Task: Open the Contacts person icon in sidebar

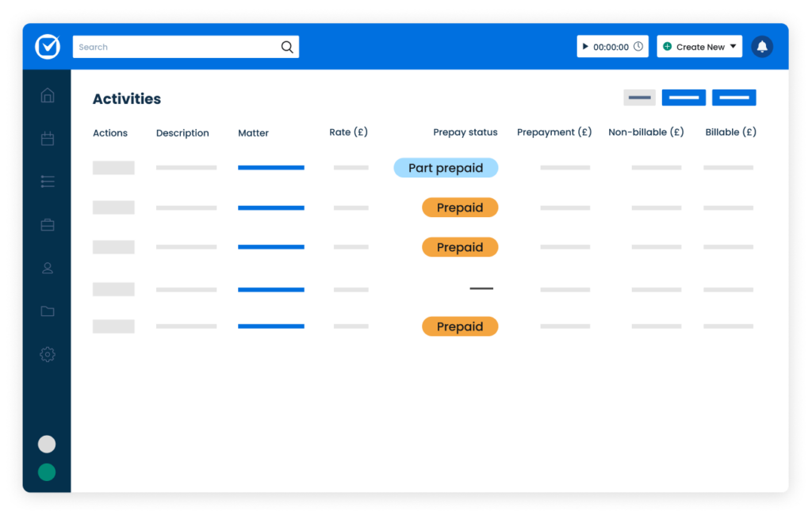Action: (x=48, y=268)
